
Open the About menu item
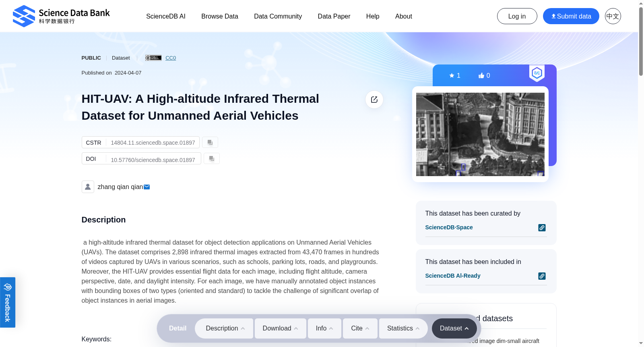tap(404, 16)
